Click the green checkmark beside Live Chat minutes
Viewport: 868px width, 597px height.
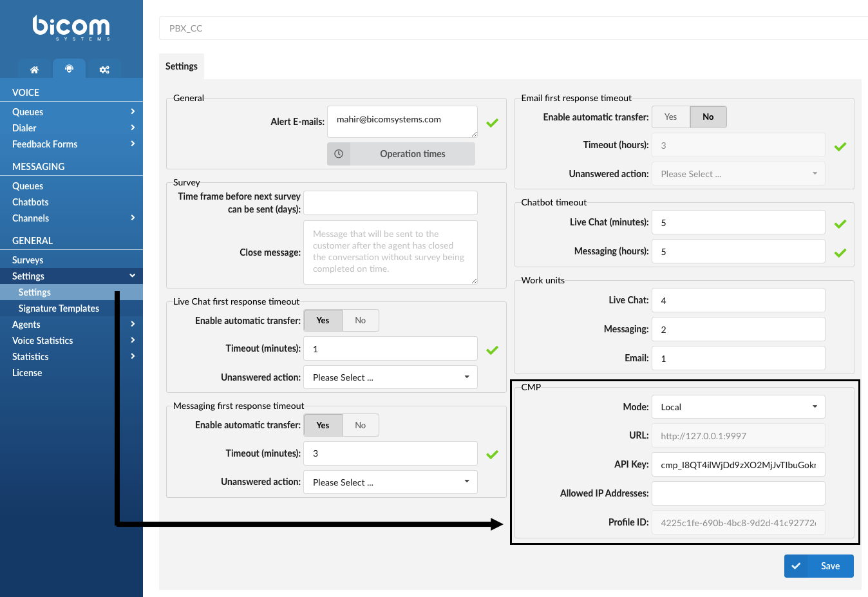840,223
